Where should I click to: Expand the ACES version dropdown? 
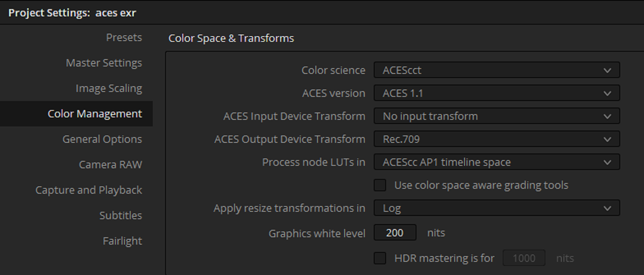496,93
